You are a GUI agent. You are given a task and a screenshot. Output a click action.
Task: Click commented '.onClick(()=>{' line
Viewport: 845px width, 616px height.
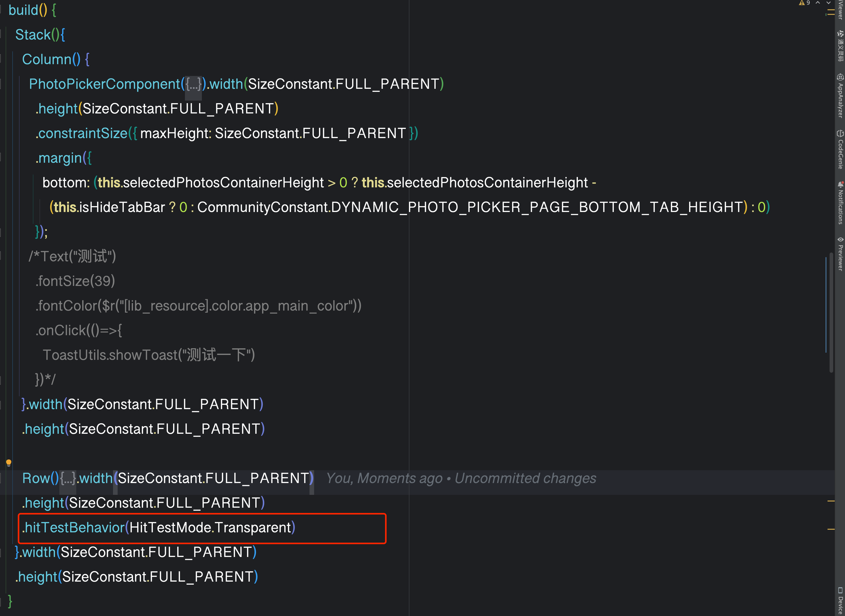(x=79, y=330)
